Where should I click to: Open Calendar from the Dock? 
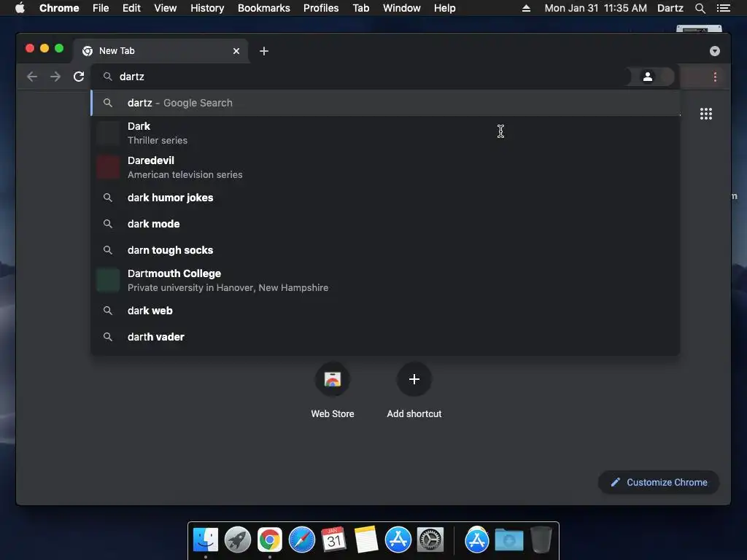coord(333,540)
